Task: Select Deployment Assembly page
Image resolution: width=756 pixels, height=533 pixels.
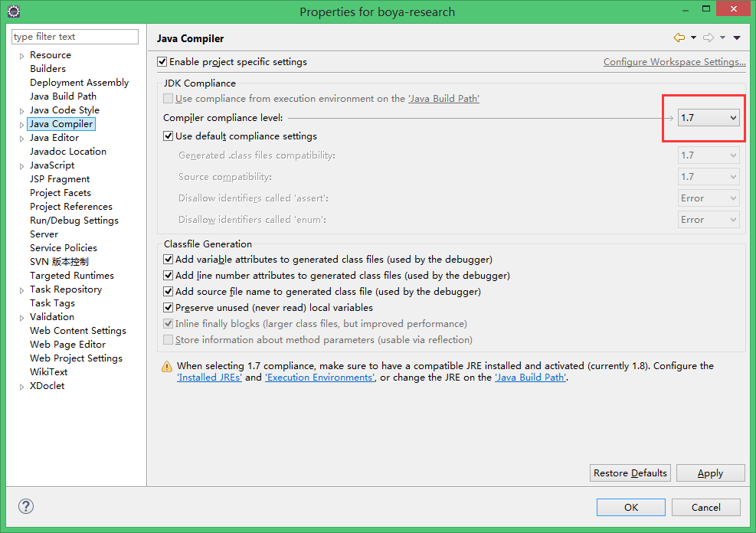Action: pyautogui.click(x=79, y=83)
